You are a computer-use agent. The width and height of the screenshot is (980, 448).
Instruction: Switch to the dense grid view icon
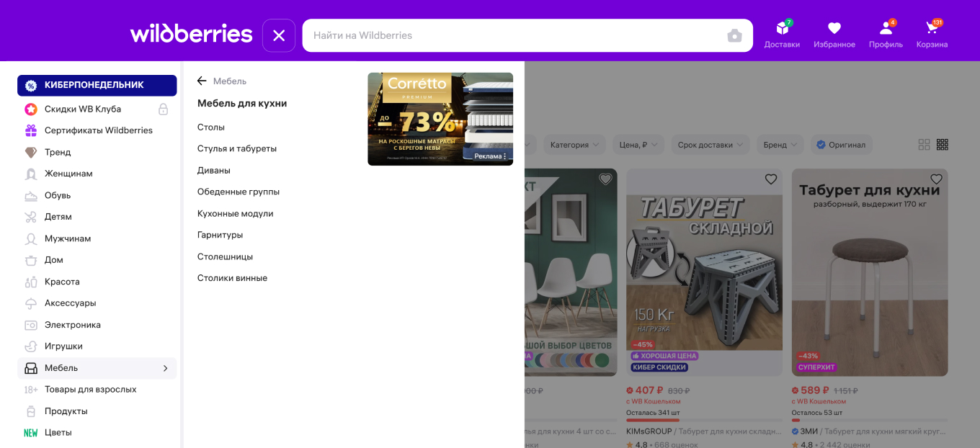tap(943, 145)
